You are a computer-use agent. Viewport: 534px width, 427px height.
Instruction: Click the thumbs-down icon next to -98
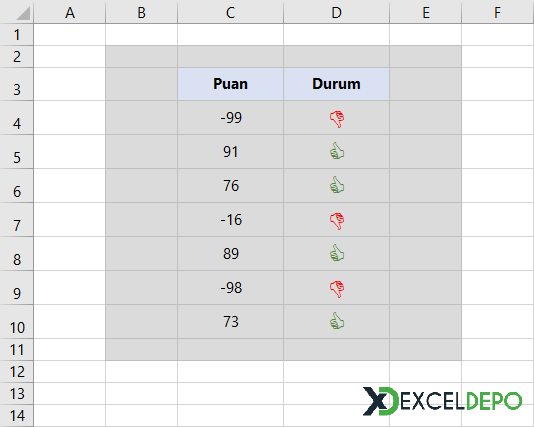[337, 289]
